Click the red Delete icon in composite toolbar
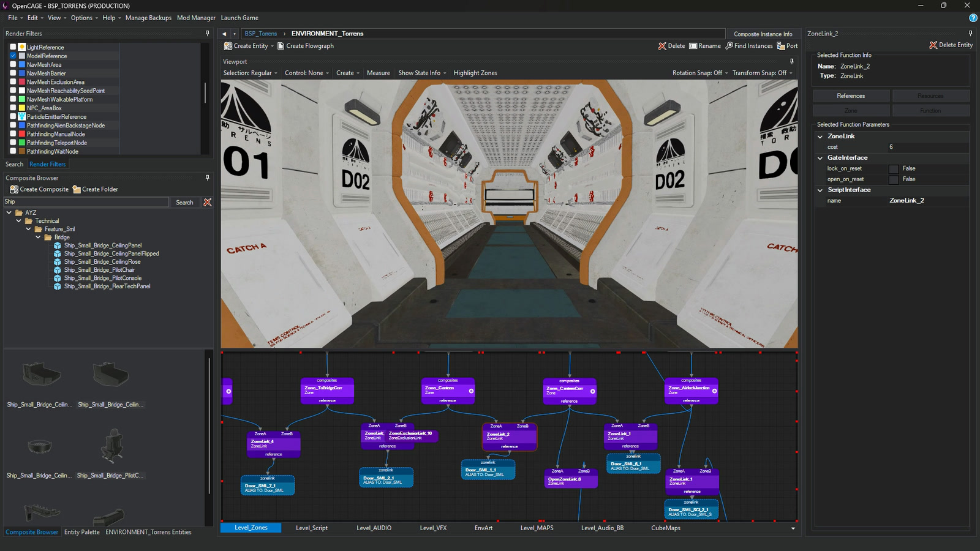The width and height of the screenshot is (980, 551). [x=662, y=46]
